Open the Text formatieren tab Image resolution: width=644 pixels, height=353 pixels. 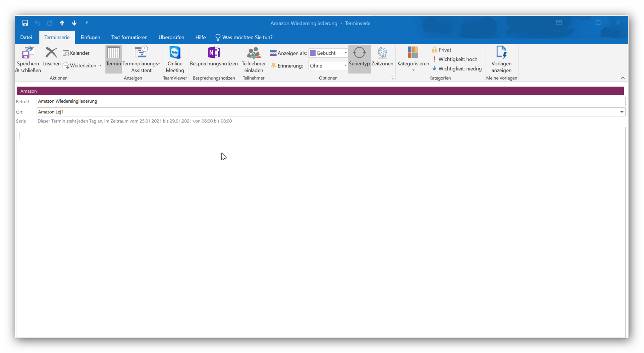tap(129, 37)
